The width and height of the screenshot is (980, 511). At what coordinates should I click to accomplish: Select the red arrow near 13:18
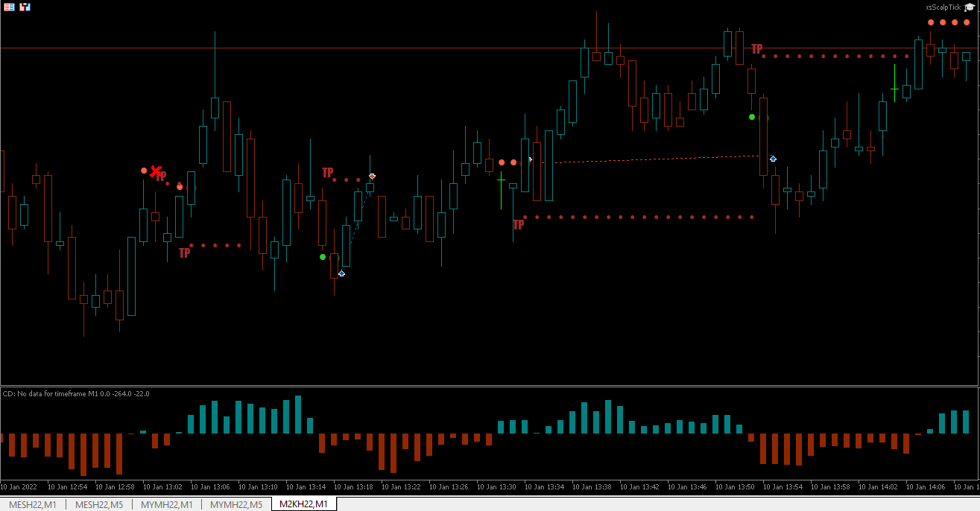(372, 177)
